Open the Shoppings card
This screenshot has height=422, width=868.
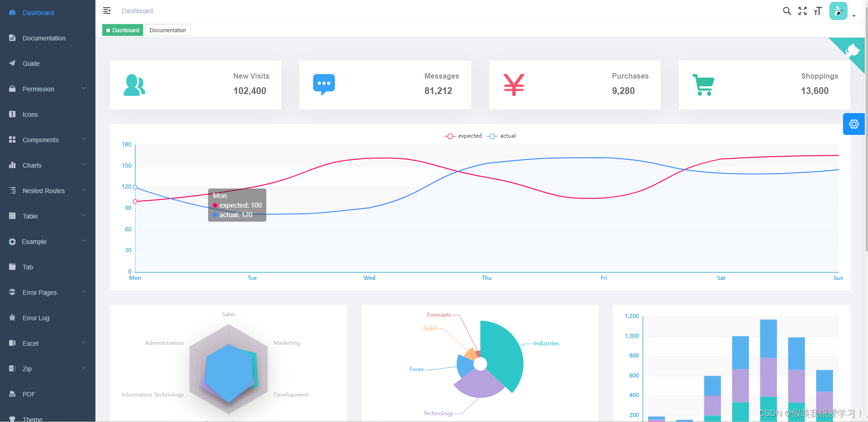point(764,85)
